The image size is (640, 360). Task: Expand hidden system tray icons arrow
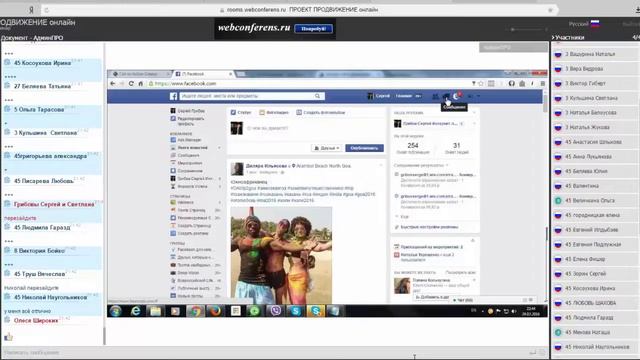click(483, 311)
